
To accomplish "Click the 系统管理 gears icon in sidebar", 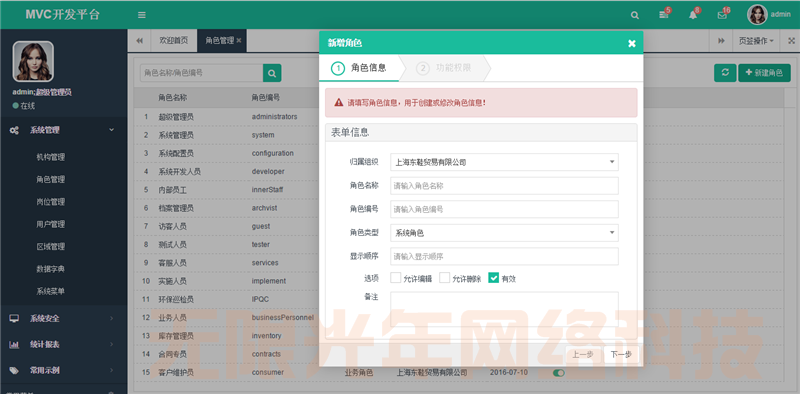I will click(x=14, y=130).
